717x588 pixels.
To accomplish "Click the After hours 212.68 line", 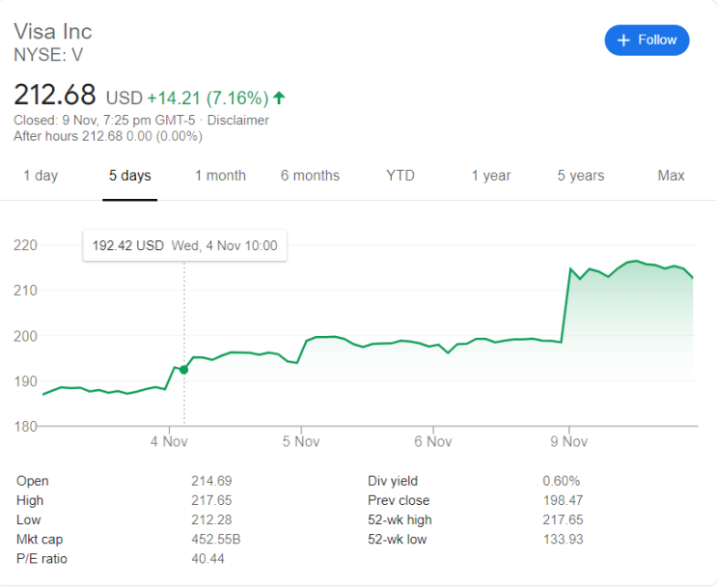I will [108, 136].
